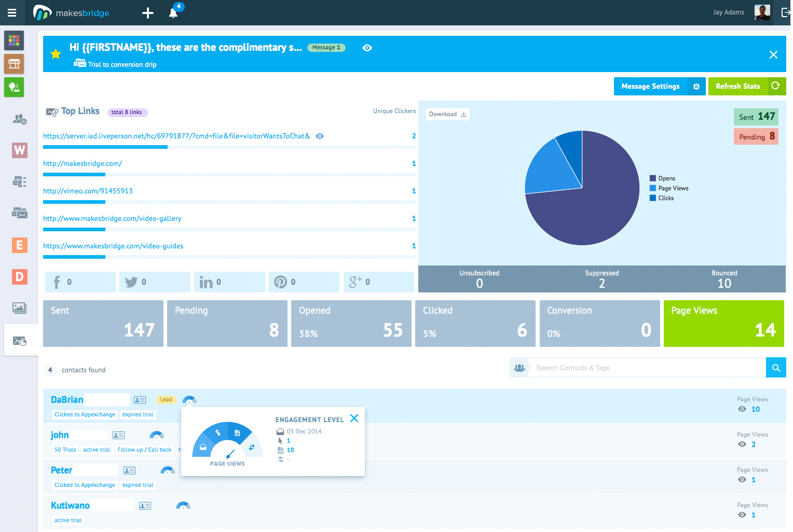Expand John's engagement gauge
Screen dimensions: 793x532
coord(156,435)
